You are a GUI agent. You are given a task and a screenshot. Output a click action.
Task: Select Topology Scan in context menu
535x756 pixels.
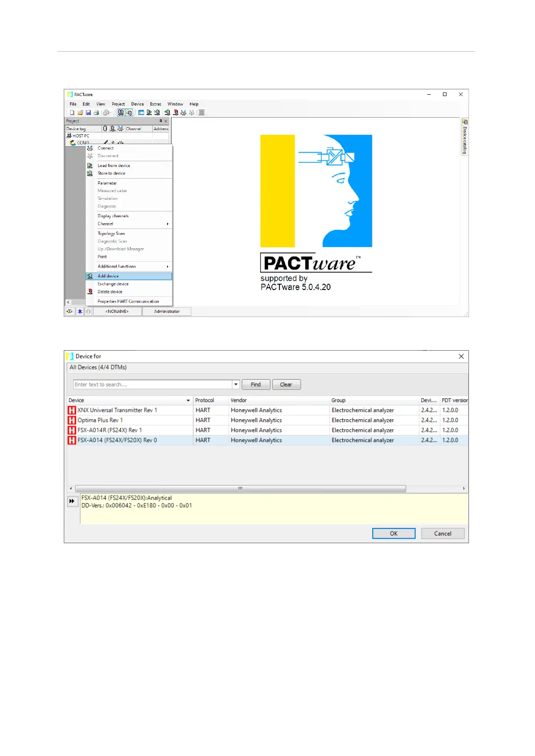(129, 233)
